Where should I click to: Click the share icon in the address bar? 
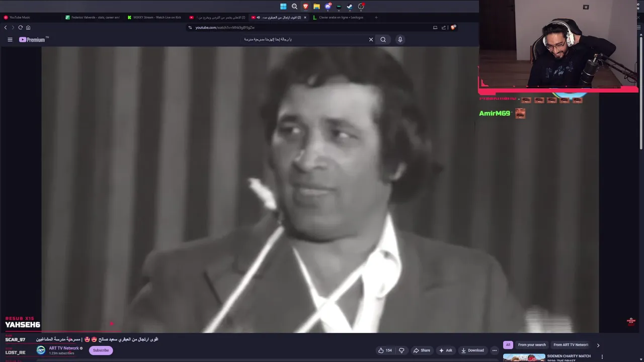[x=444, y=28]
